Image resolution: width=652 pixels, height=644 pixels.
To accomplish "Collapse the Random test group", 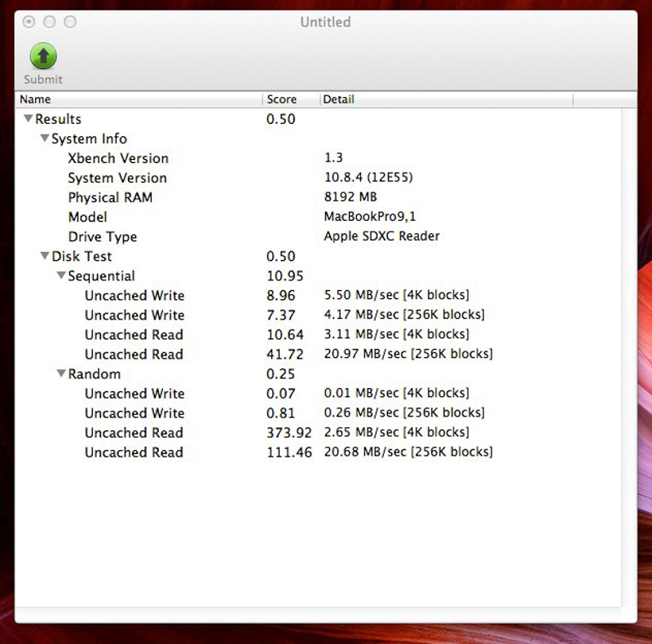I will point(61,373).
